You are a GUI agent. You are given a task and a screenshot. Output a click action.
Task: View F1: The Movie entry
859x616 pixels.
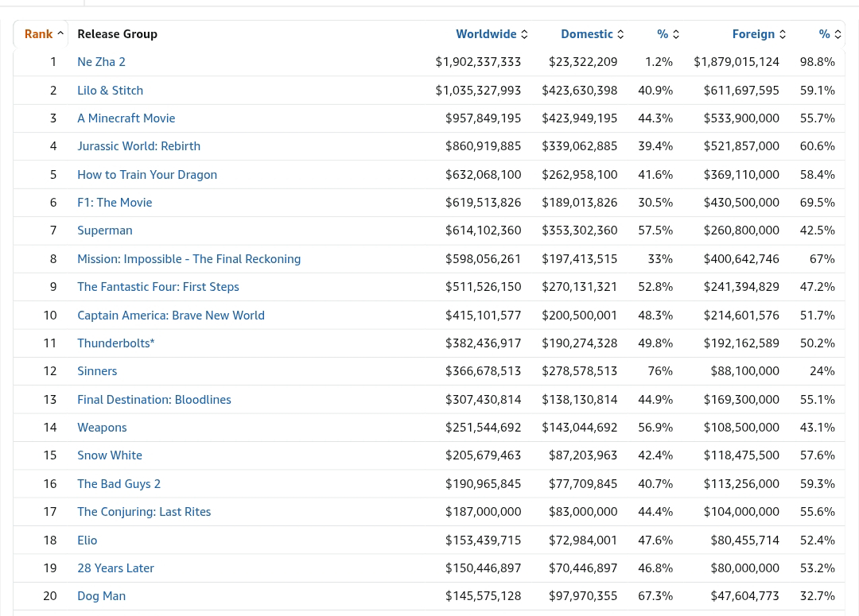[x=115, y=202]
